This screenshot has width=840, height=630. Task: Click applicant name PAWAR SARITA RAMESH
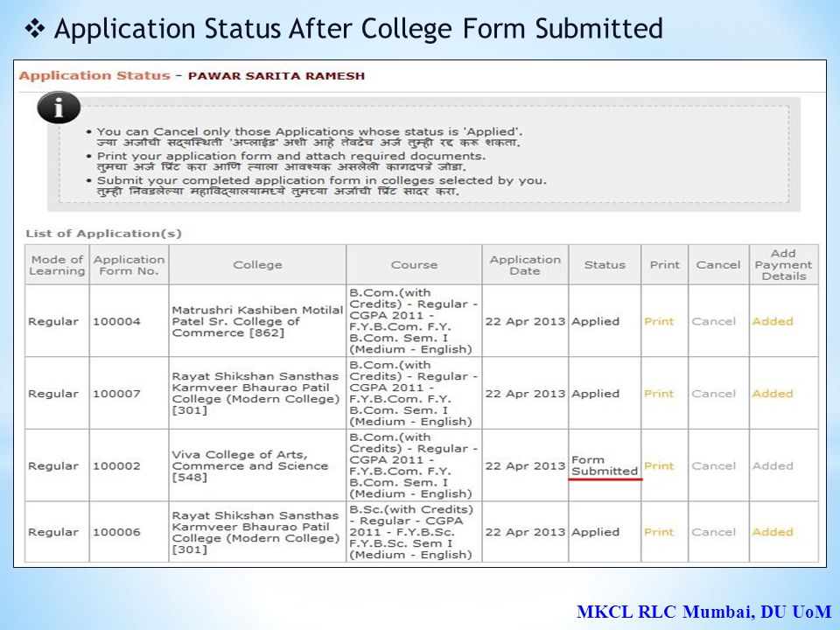pos(276,76)
